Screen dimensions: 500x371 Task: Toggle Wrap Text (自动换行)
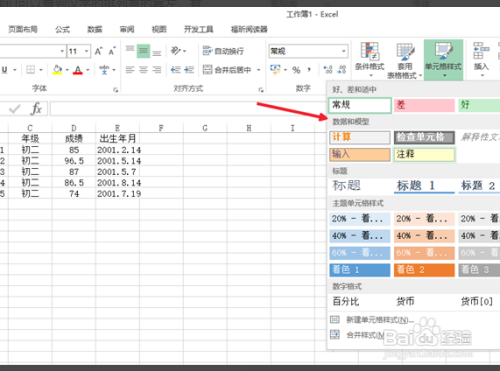point(223,51)
